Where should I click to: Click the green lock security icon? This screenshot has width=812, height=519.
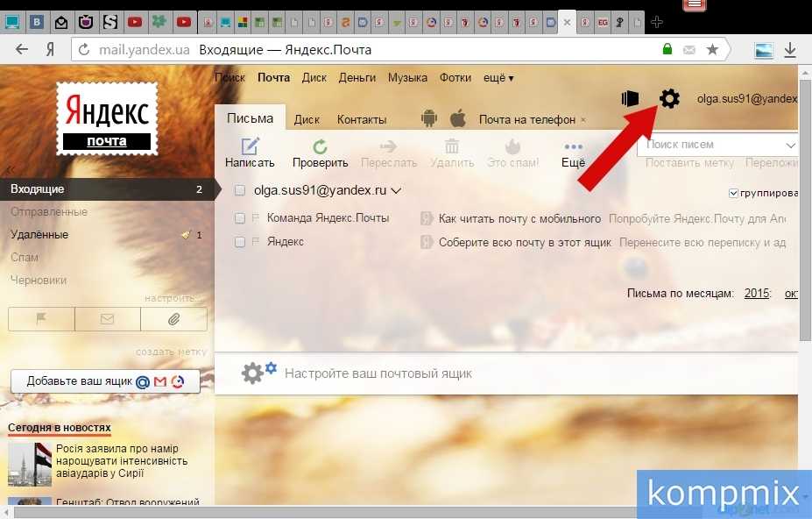667,49
